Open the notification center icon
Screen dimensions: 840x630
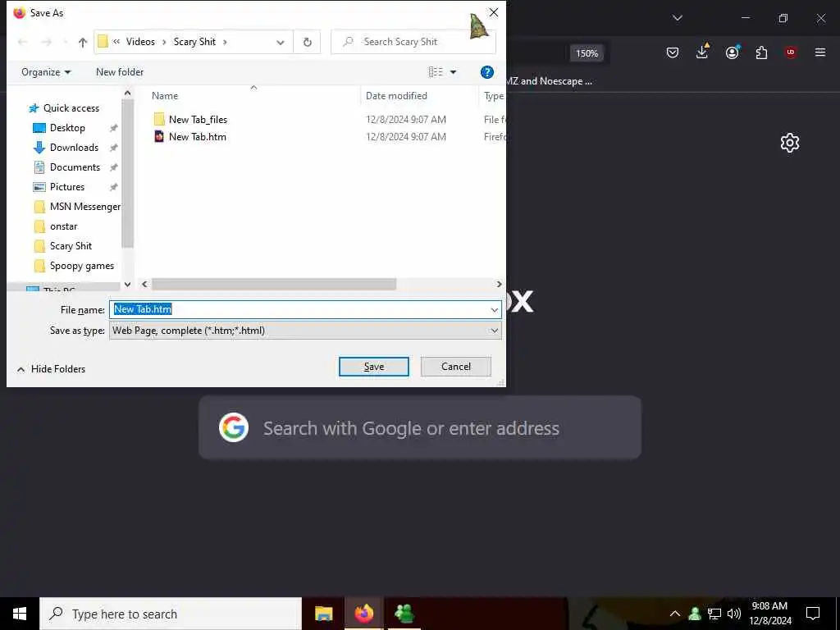(x=813, y=614)
